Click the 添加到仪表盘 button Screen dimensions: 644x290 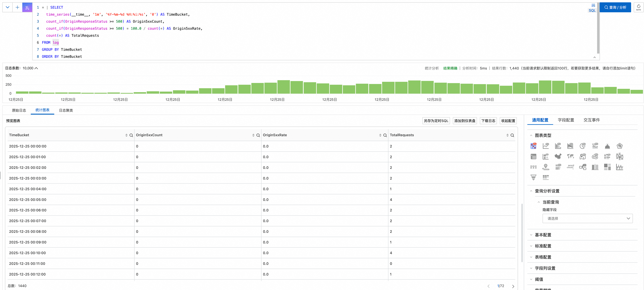464,121
